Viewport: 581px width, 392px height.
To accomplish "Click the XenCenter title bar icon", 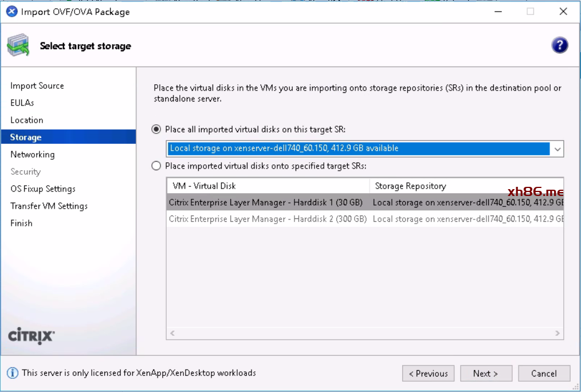I will [x=11, y=11].
